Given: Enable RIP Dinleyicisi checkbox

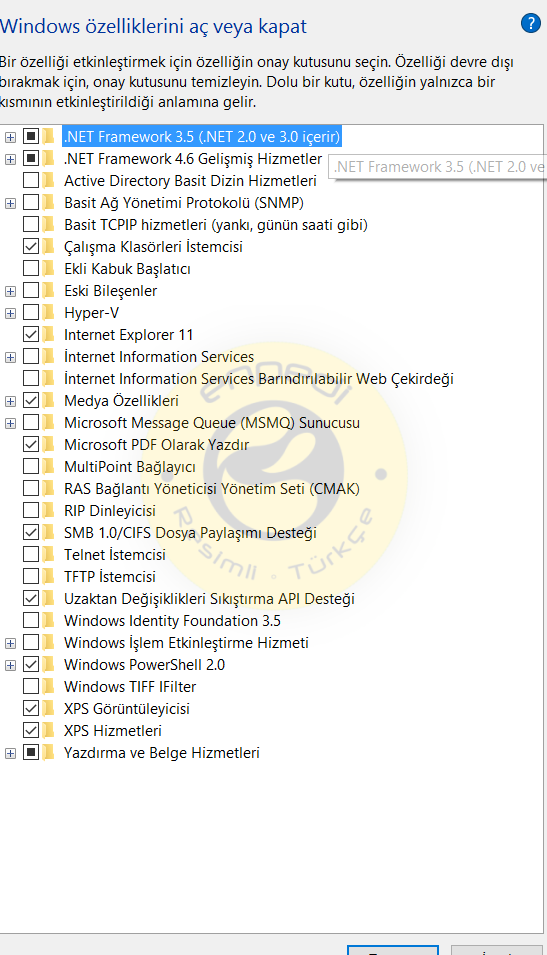Looking at the screenshot, I should click(x=30, y=510).
